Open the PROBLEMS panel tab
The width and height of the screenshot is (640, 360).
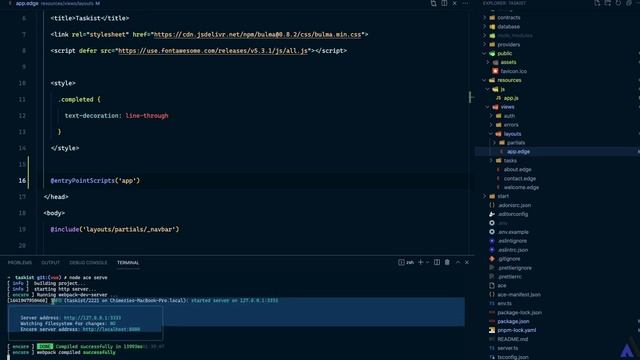click(x=20, y=262)
